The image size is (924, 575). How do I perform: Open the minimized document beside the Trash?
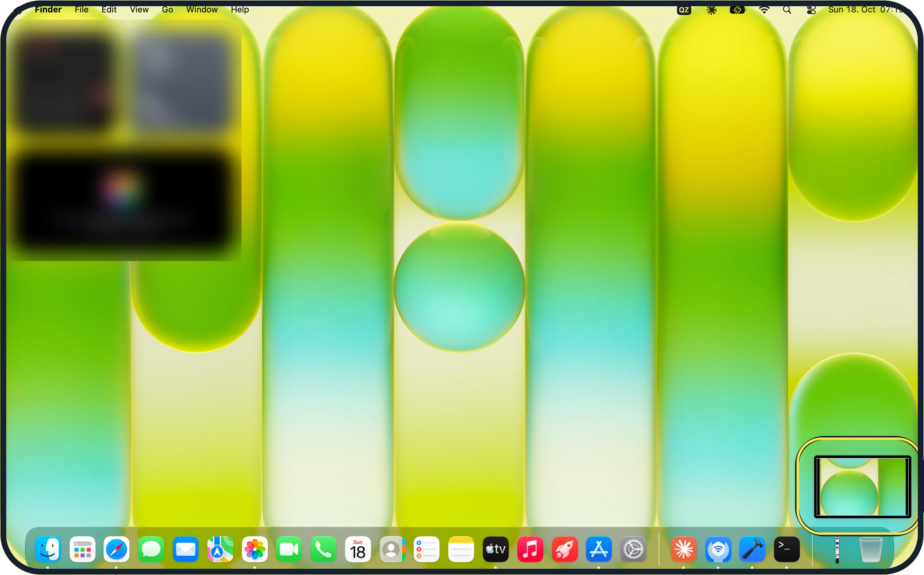click(x=837, y=550)
